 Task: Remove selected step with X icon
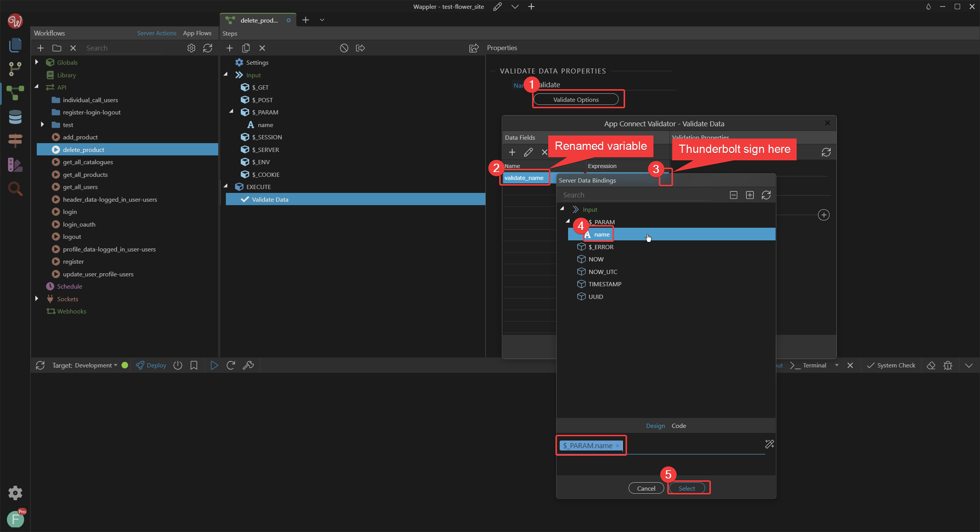coord(262,48)
